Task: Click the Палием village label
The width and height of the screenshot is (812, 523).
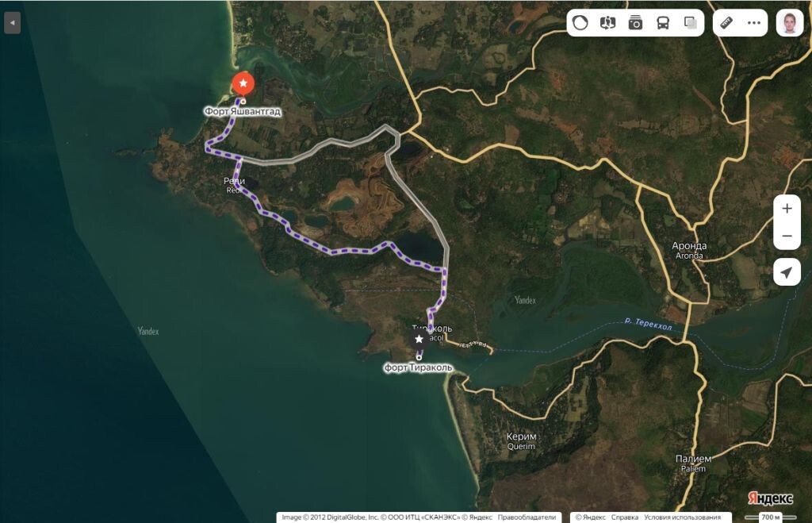Action: pyautogui.click(x=693, y=459)
